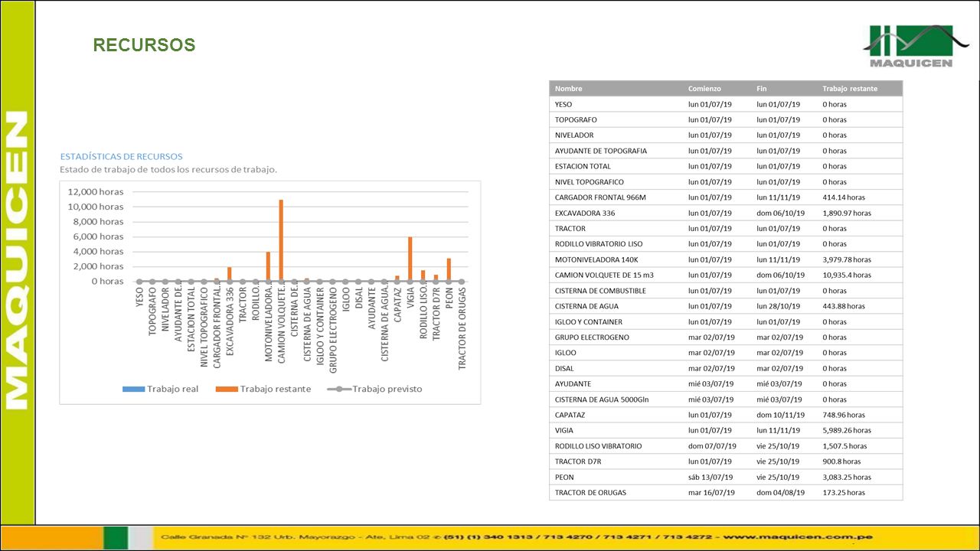
Task: Click the Comienzo column header
Action: (x=704, y=89)
